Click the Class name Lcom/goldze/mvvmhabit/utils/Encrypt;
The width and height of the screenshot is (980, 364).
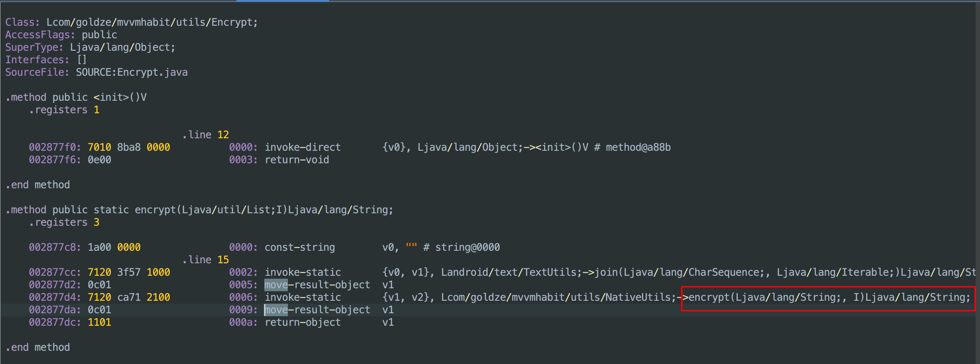point(152,22)
